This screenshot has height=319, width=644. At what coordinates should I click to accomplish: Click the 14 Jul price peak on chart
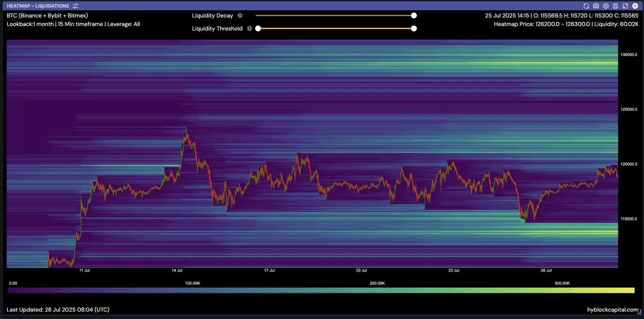coord(186,131)
